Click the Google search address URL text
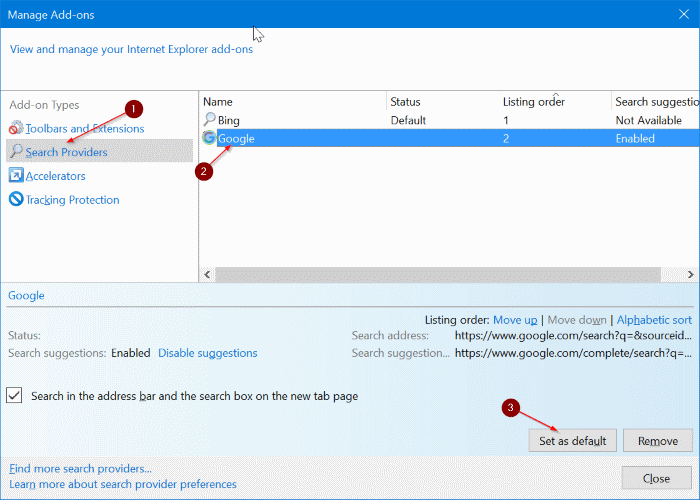 point(573,335)
